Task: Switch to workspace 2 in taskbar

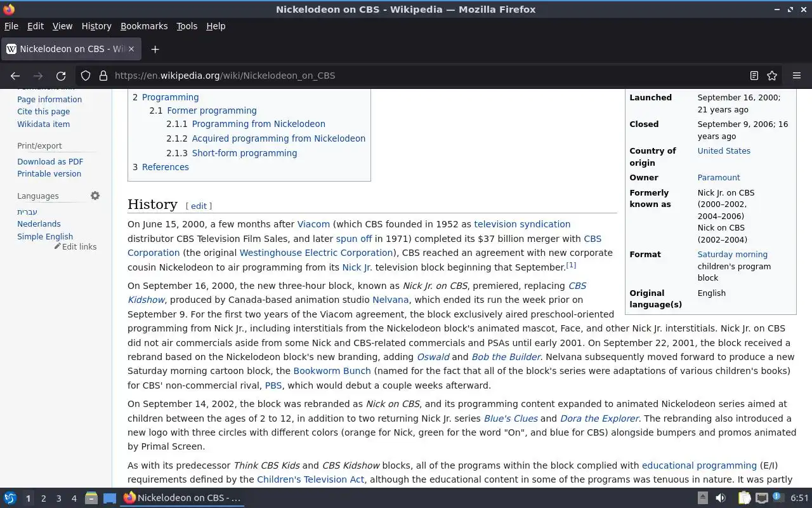Action: coord(43,498)
